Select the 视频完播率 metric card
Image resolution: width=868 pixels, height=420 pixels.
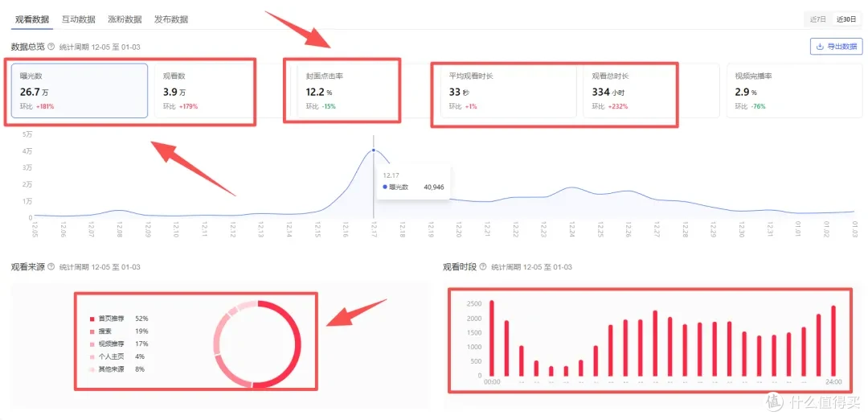pos(794,90)
